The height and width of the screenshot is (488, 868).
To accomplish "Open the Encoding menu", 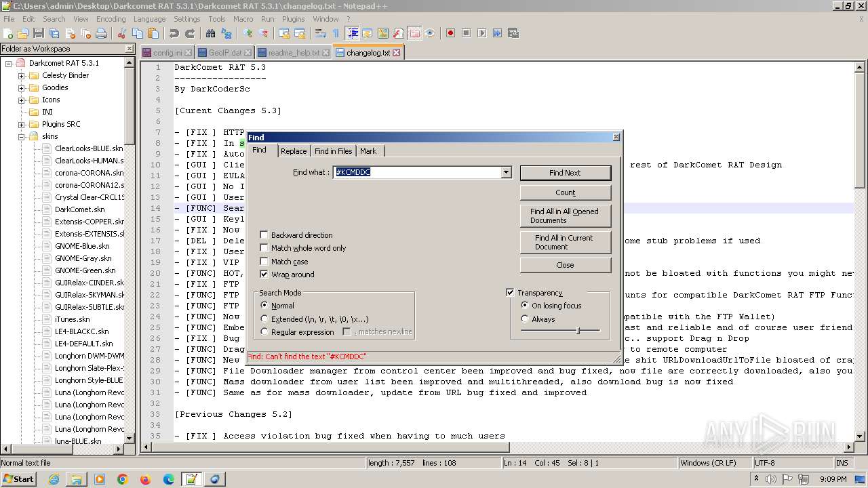I will [111, 19].
